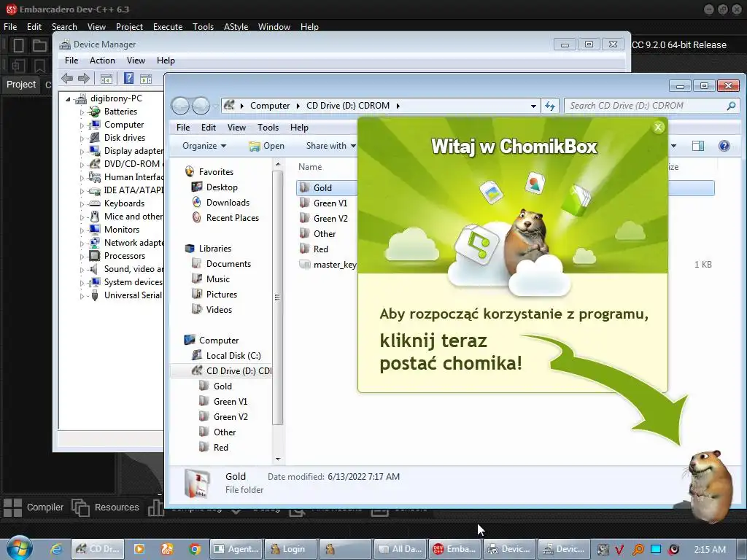Click the Explorer help question mark icon

(724, 146)
